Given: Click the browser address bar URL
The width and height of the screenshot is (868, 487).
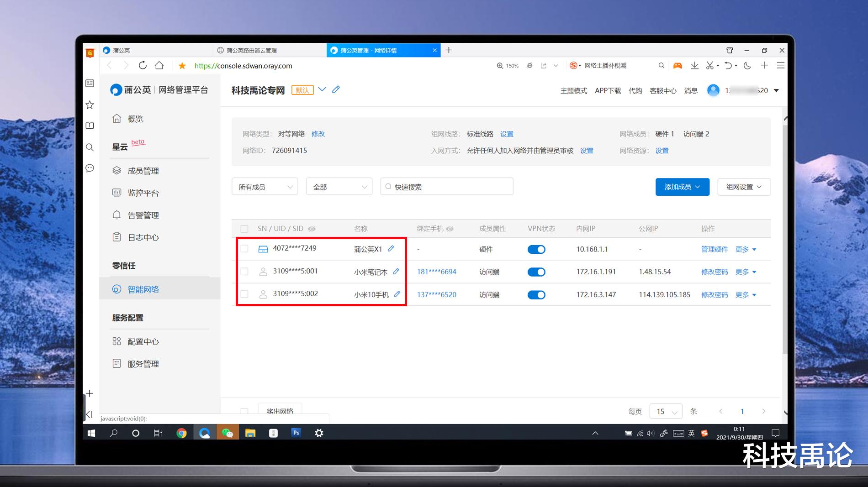Looking at the screenshot, I should click(243, 66).
